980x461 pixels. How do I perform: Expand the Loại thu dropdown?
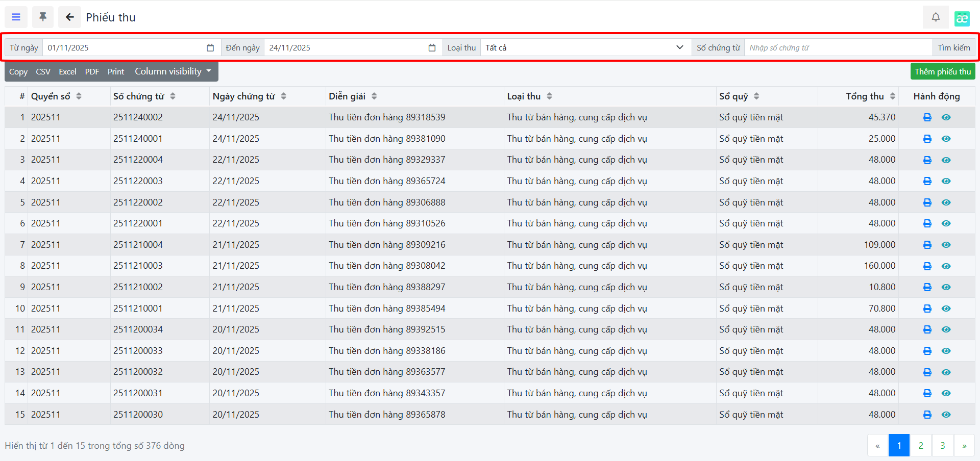585,48
